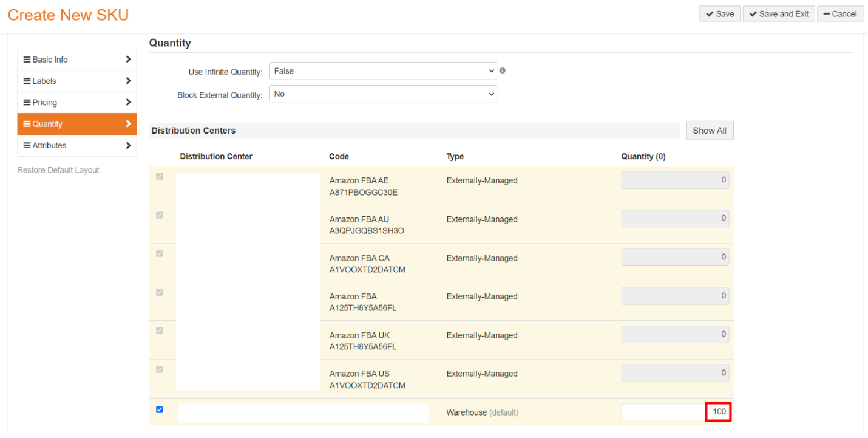Click Restore Default Layout link
Image resolution: width=868 pixels, height=438 pixels.
coord(58,170)
